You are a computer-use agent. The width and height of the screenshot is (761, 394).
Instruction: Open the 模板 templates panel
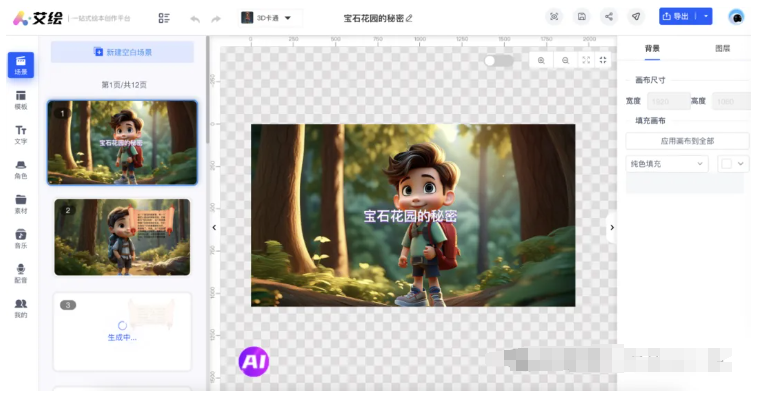pos(21,100)
